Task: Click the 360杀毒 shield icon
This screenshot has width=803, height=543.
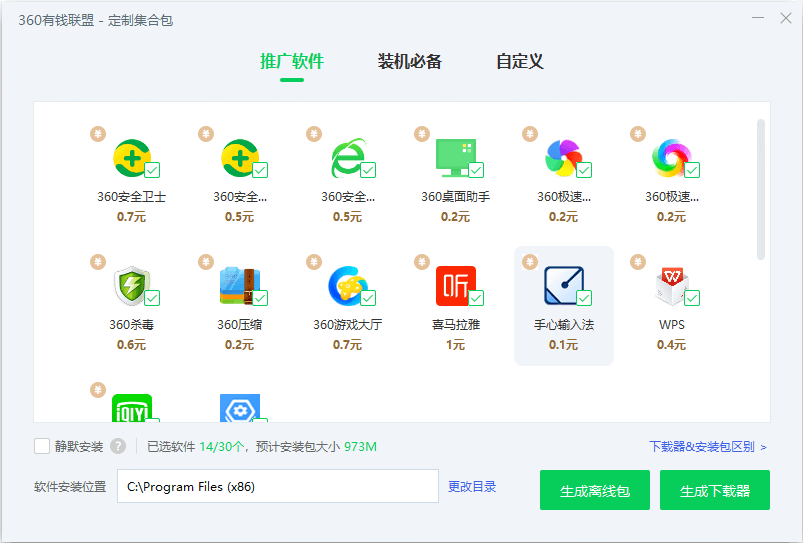Action: pyautogui.click(x=132, y=286)
